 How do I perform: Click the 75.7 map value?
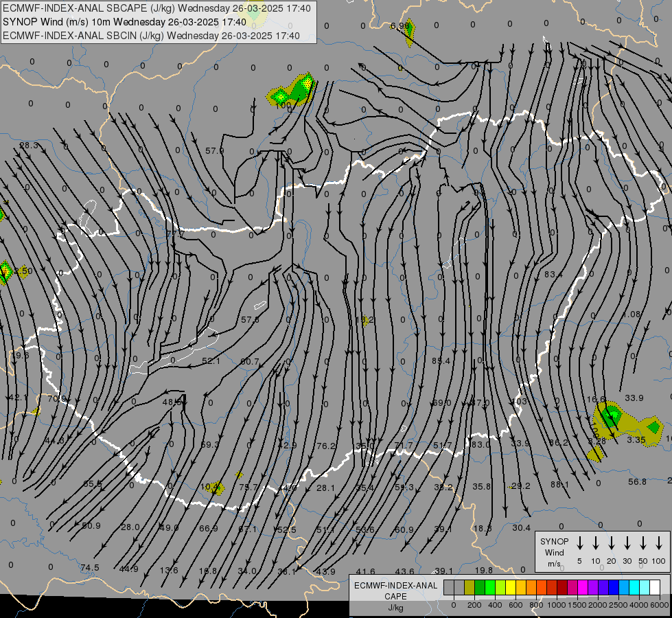point(248,488)
